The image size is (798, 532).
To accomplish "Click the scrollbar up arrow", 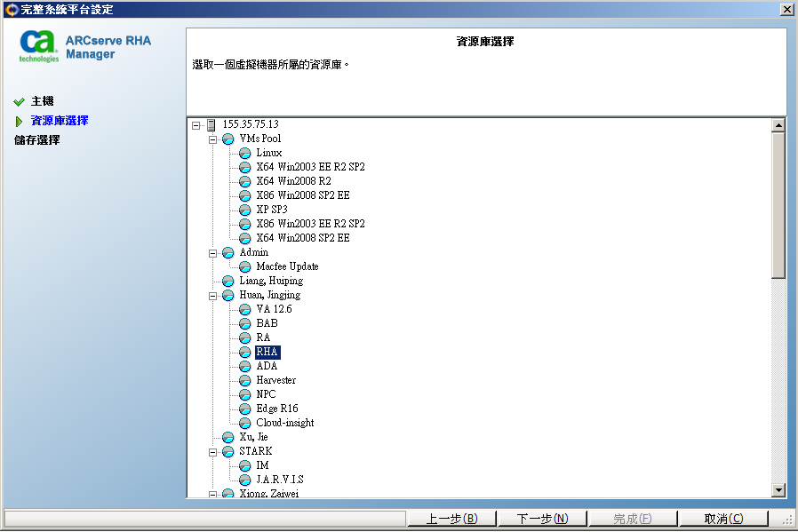I will coord(778,125).
